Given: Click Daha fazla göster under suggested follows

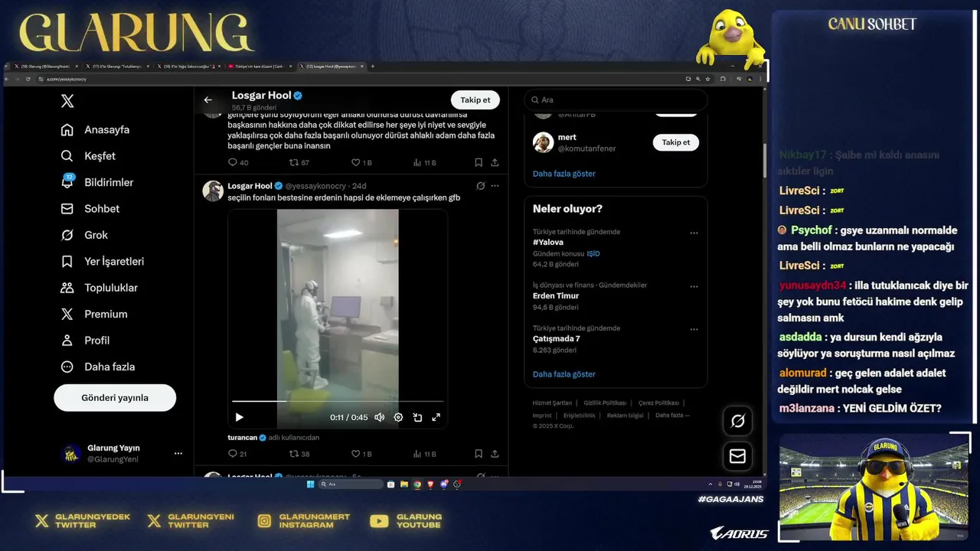Looking at the screenshot, I should tap(563, 174).
